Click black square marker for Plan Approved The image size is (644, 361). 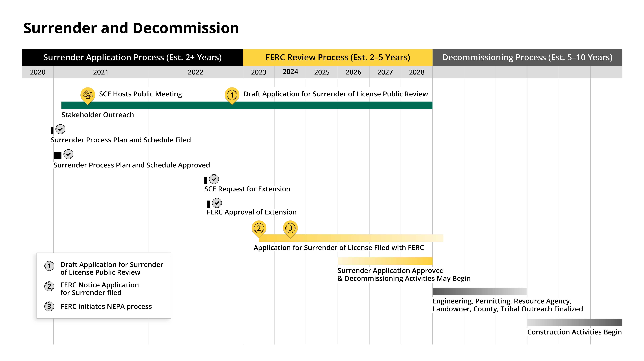(57, 155)
